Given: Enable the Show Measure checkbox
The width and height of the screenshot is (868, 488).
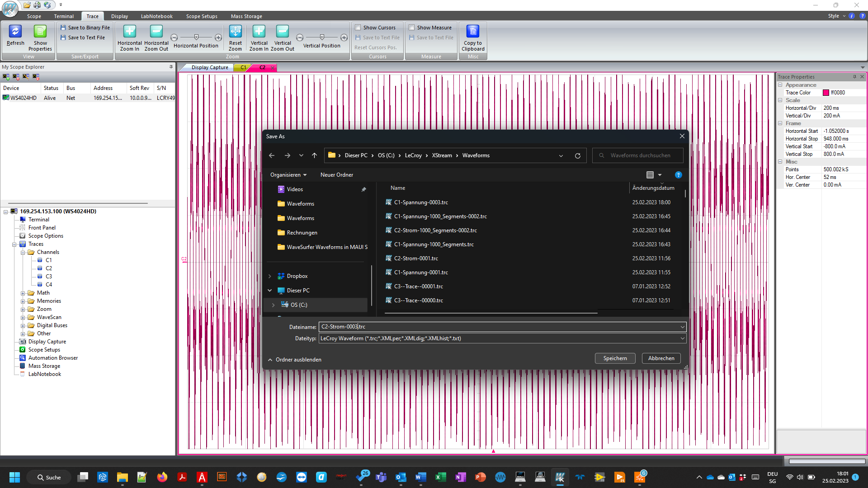Looking at the screenshot, I should point(412,28).
